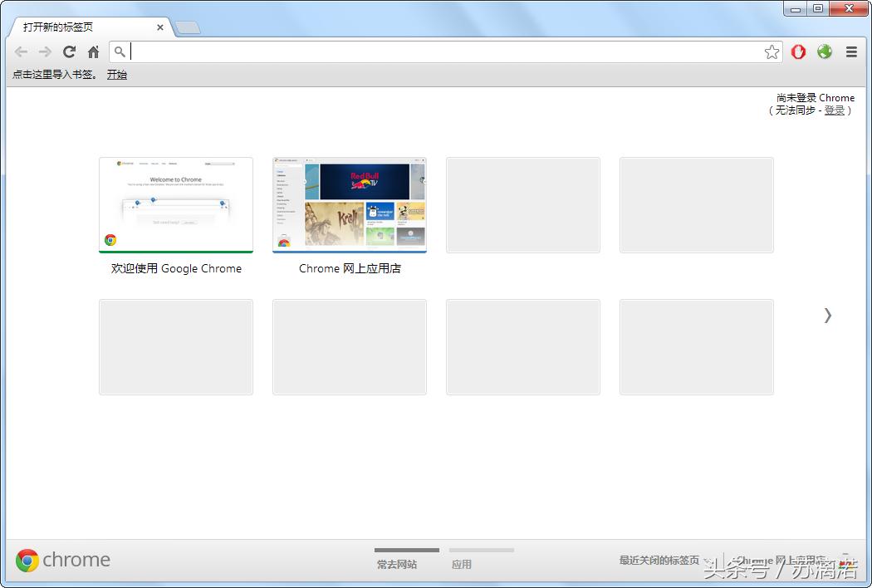Click the reload page icon
The height and width of the screenshot is (588, 872).
[x=70, y=51]
